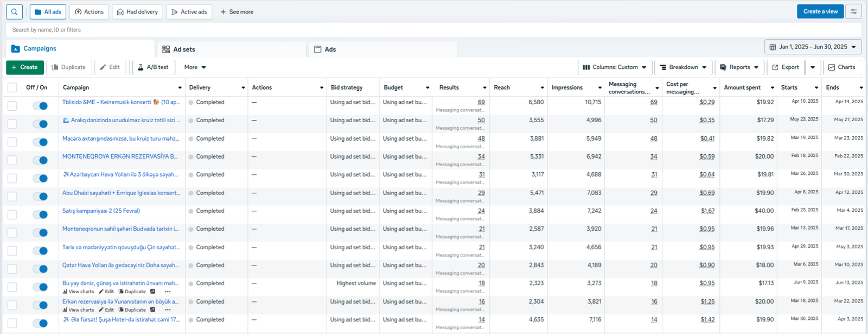Viewport: 868px width, 334px height.
Task: Click the Charts icon button
Action: pyautogui.click(x=841, y=67)
